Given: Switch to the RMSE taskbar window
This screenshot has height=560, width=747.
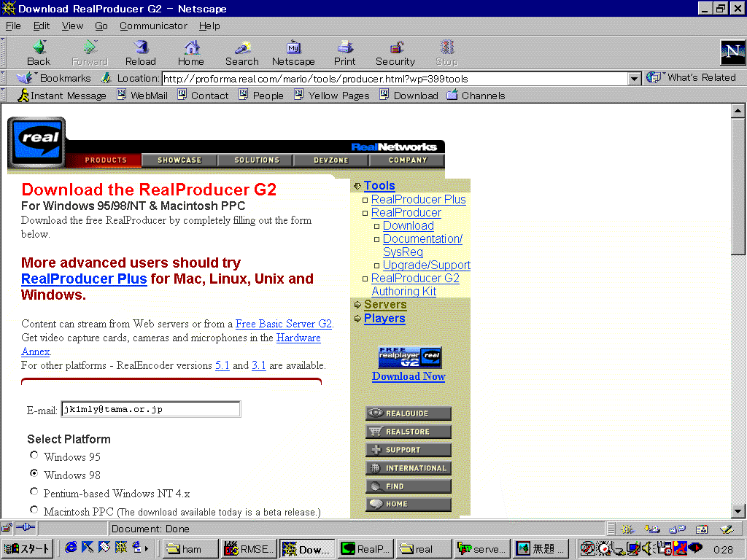Looking at the screenshot, I should [x=249, y=549].
